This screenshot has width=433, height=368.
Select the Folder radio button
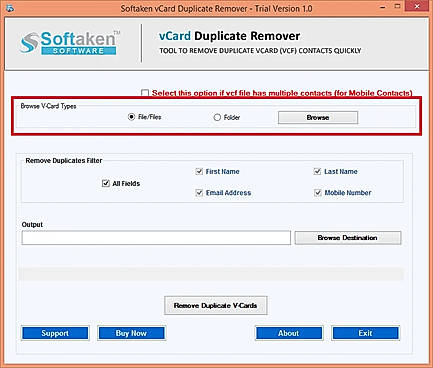coord(217,117)
